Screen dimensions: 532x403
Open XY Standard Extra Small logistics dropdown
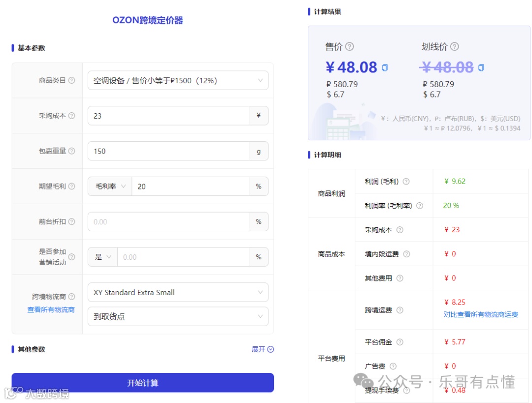click(178, 292)
